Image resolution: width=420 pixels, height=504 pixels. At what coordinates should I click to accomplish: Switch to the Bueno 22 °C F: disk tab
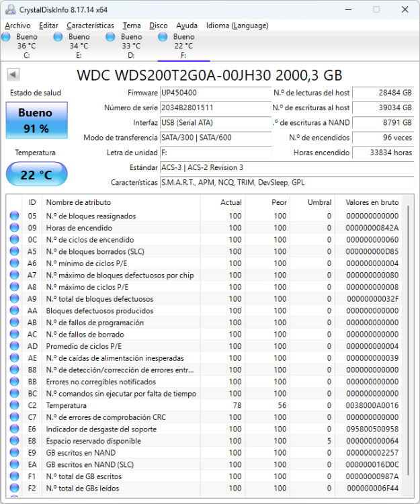point(183,46)
